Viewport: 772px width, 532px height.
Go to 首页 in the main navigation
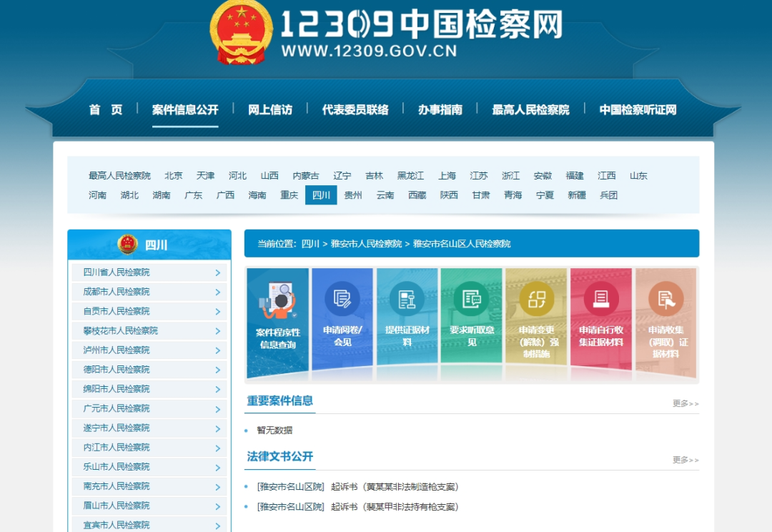coord(105,109)
